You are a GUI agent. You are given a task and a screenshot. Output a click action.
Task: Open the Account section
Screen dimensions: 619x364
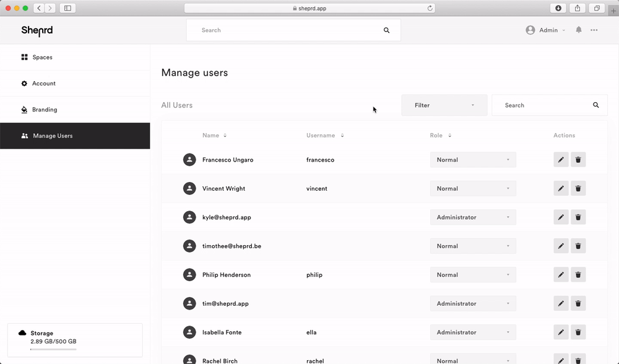point(43,84)
